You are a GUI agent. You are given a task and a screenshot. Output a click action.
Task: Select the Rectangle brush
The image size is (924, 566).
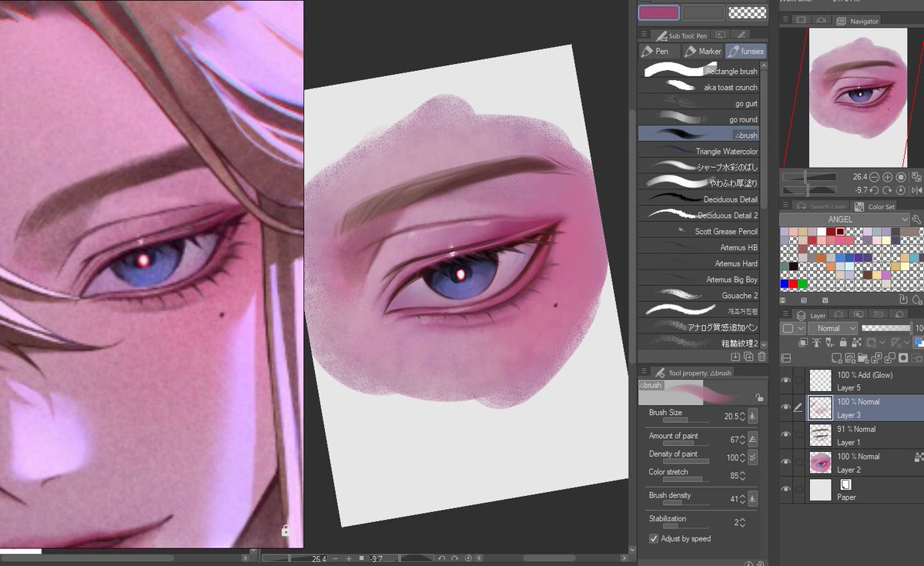(x=699, y=71)
